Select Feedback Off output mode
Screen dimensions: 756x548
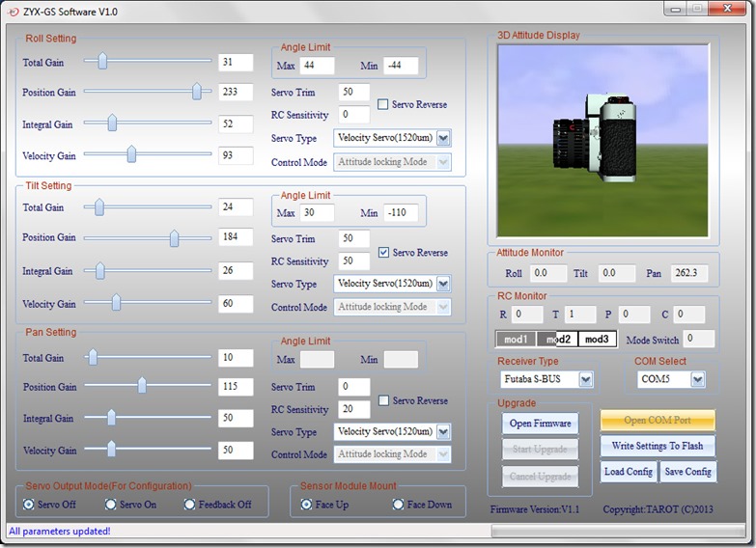(x=190, y=505)
